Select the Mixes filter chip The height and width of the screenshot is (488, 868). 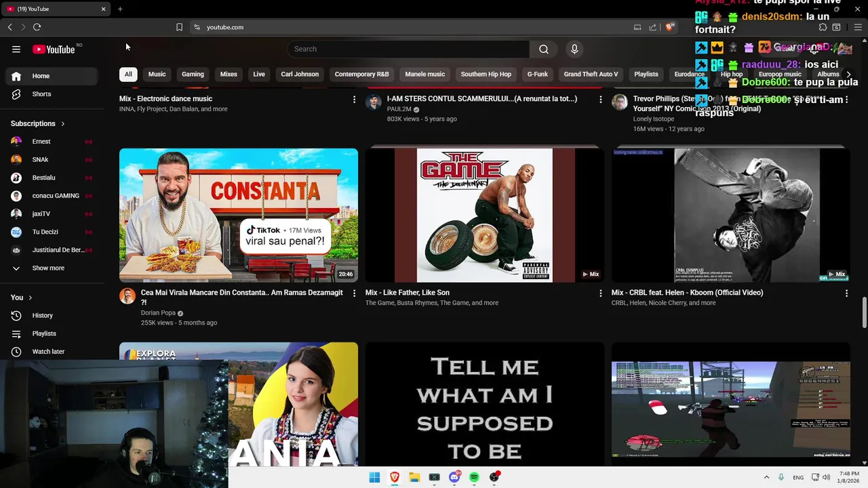229,75
